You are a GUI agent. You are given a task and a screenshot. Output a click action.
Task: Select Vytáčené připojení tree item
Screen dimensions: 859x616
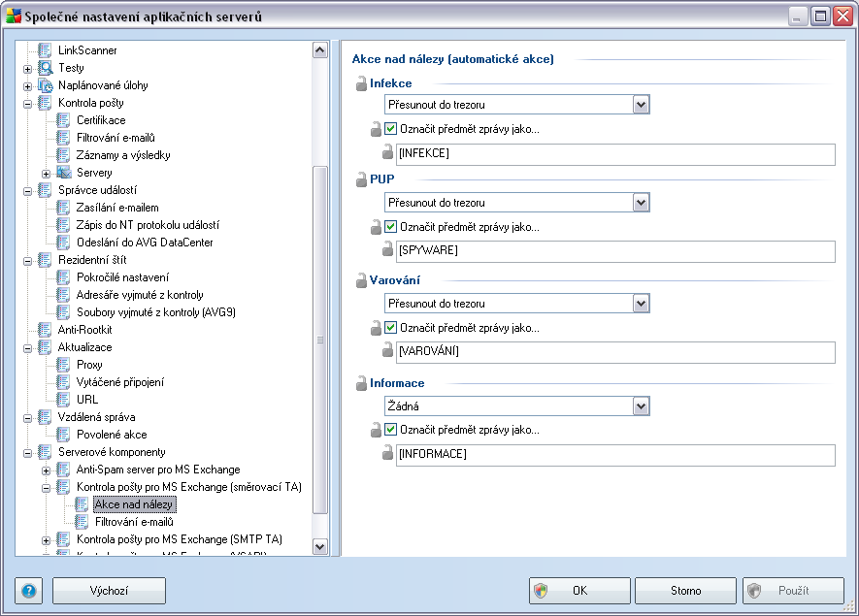coord(120,382)
